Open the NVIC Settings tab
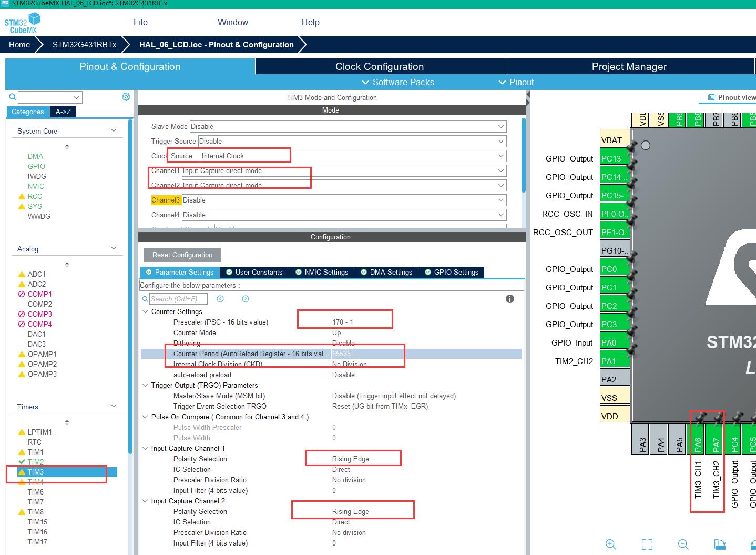 coord(321,272)
